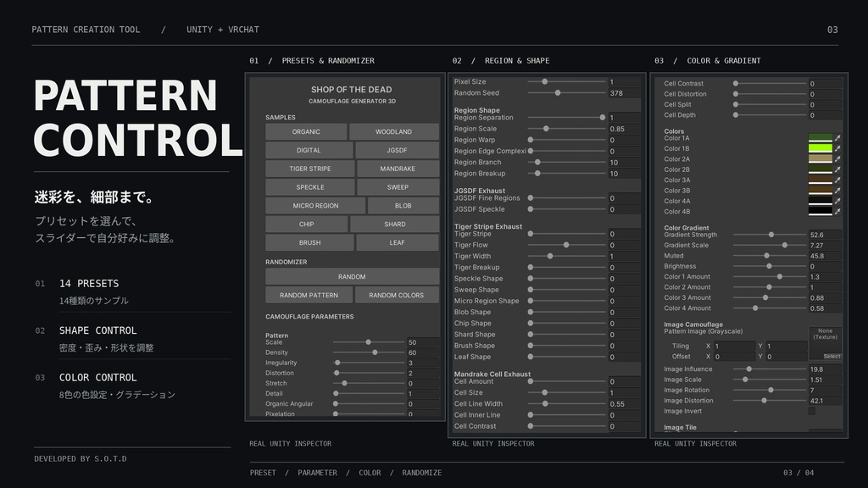Click the Select button in texture slot

832,357
